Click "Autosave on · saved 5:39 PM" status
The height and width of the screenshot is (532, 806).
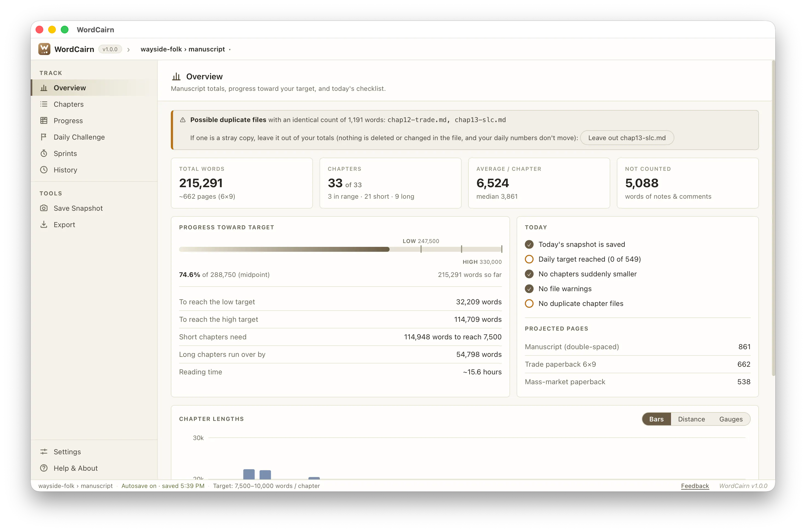coord(163,486)
